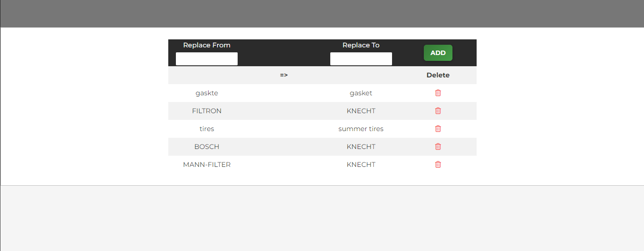
Task: Select the 'MANN-FILTER' source cell
Action: tap(206, 165)
